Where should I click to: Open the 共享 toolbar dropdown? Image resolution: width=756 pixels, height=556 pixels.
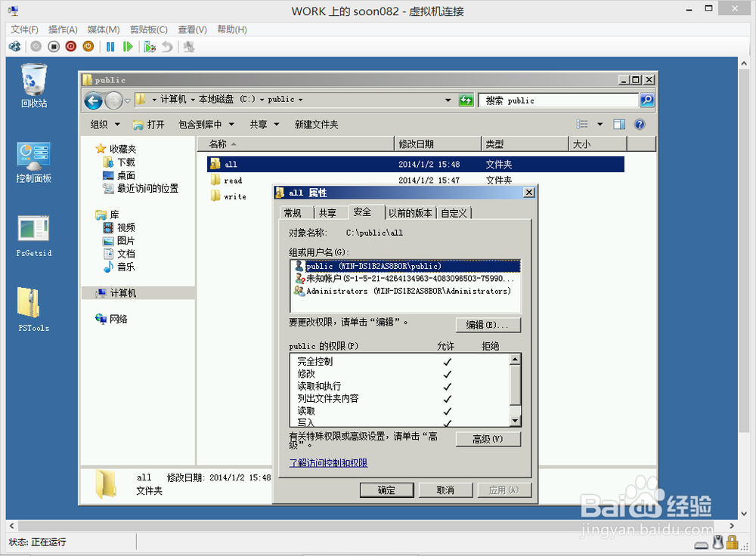point(264,125)
